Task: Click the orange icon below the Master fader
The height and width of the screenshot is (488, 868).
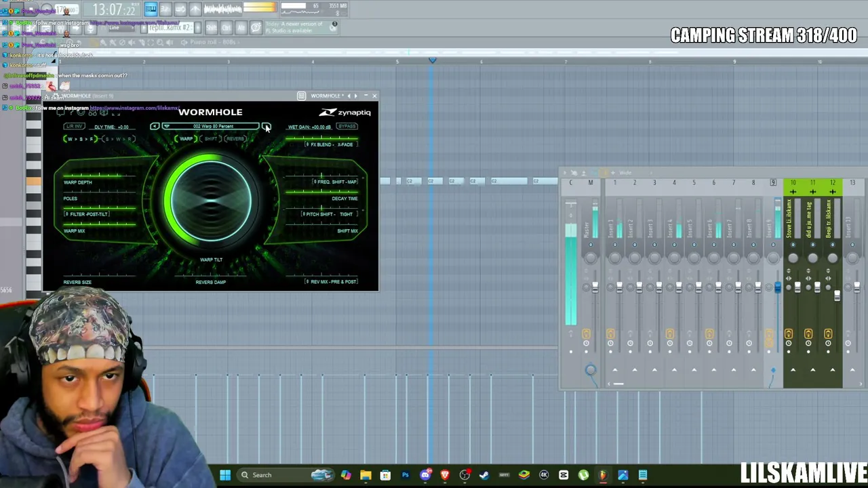Action: (586, 333)
